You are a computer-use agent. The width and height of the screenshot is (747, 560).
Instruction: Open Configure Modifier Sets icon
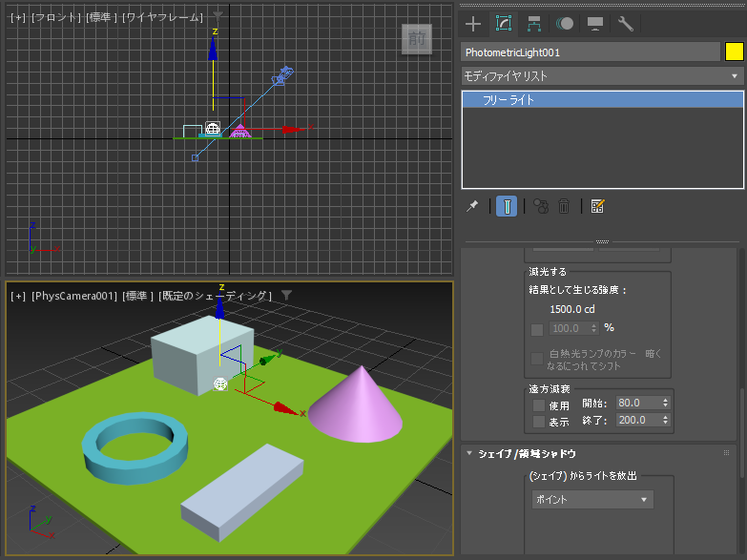coord(597,206)
